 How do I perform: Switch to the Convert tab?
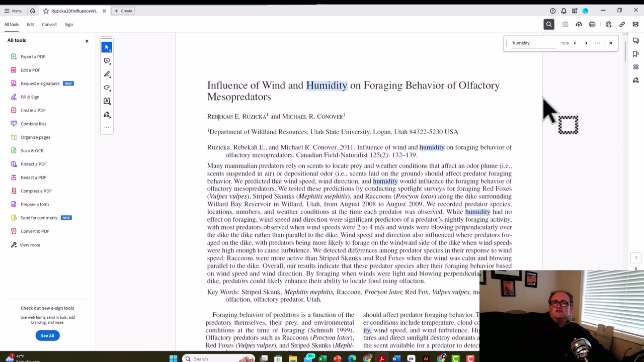pyautogui.click(x=49, y=24)
